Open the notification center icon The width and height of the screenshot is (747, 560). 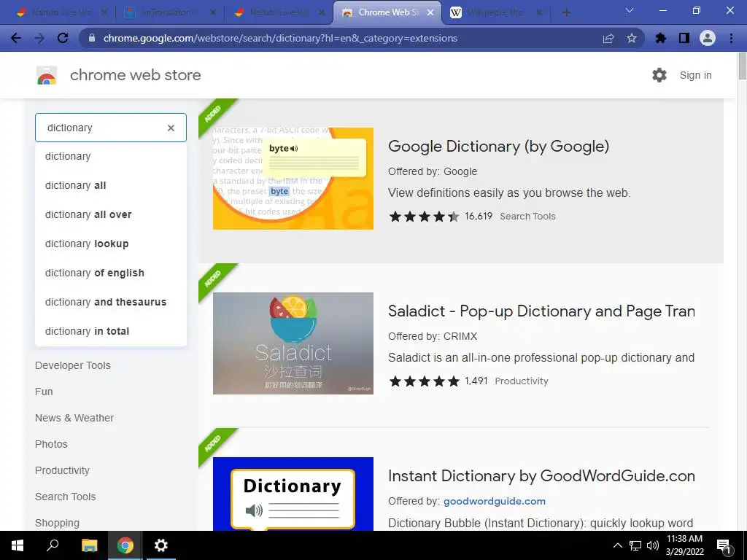(x=724, y=547)
